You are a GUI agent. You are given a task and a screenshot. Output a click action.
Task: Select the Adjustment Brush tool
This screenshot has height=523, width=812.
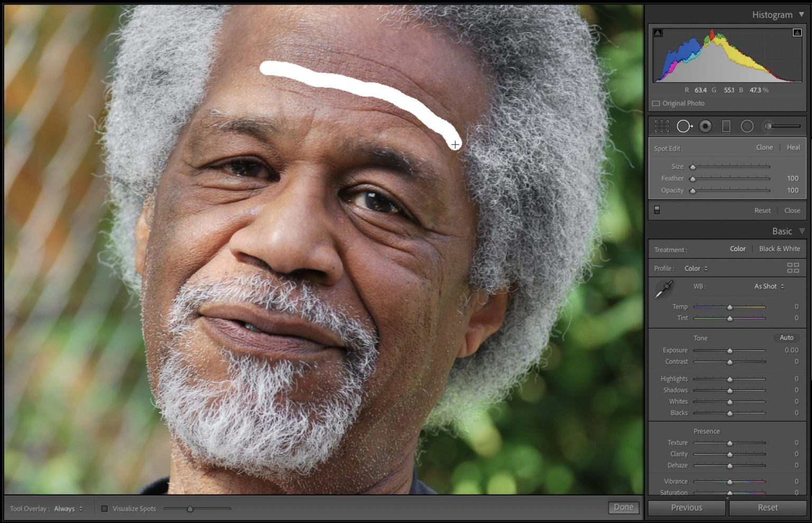click(768, 126)
